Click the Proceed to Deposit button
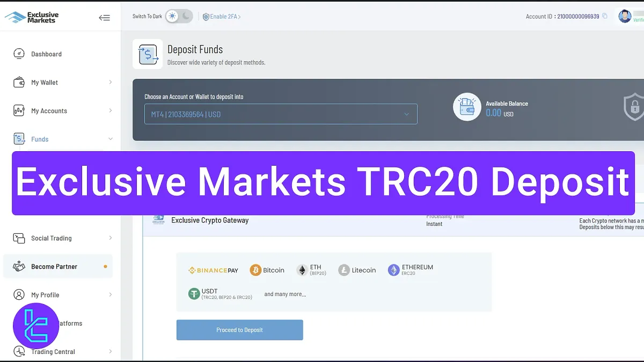This screenshot has width=644, height=362. click(239, 330)
